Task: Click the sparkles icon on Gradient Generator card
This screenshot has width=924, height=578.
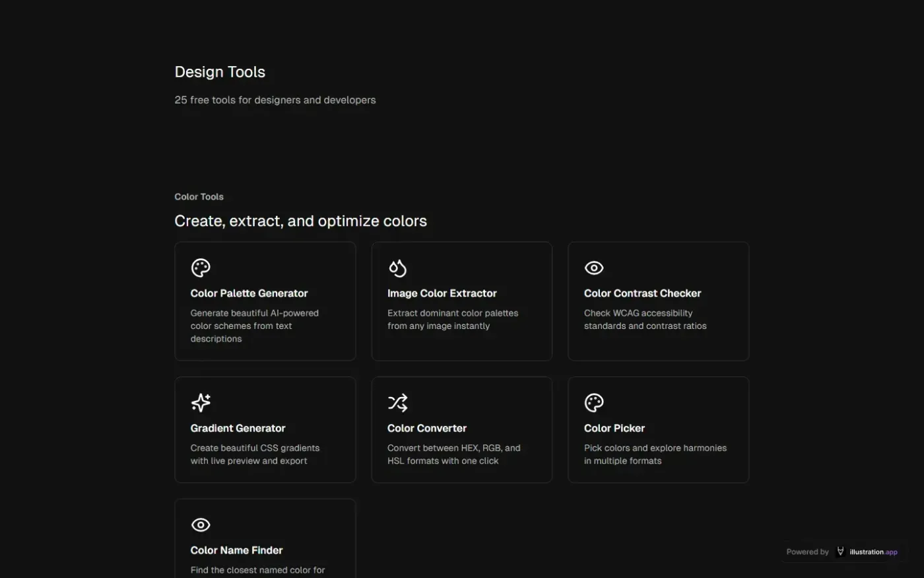Action: (201, 402)
